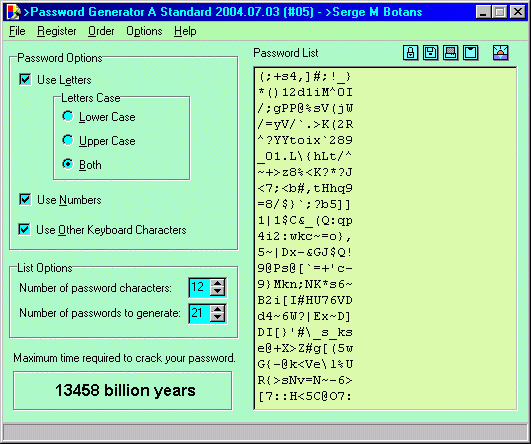Click password row "<7;<b#,tHhq9"
Viewport: 531px width, 444px height.
tap(305, 188)
